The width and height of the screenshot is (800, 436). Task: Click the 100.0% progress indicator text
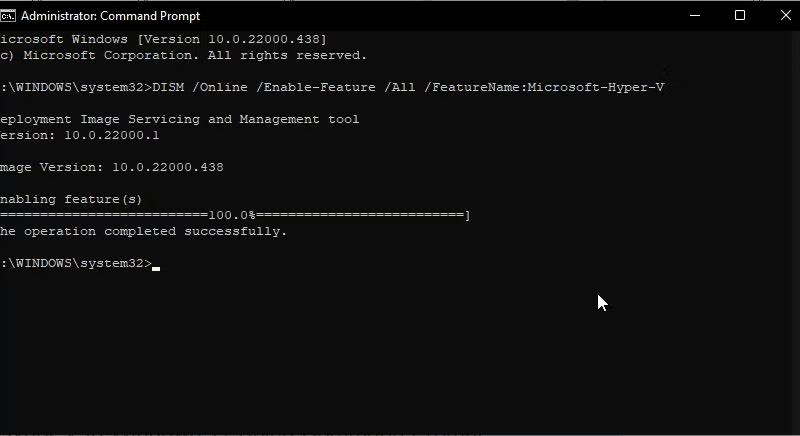(x=232, y=215)
